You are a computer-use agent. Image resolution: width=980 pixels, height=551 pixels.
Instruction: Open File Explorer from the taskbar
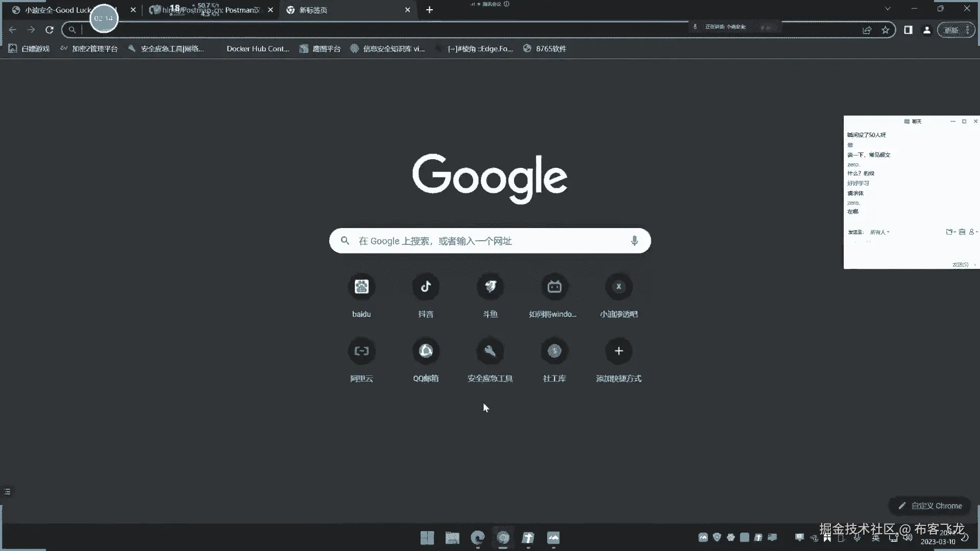(452, 538)
